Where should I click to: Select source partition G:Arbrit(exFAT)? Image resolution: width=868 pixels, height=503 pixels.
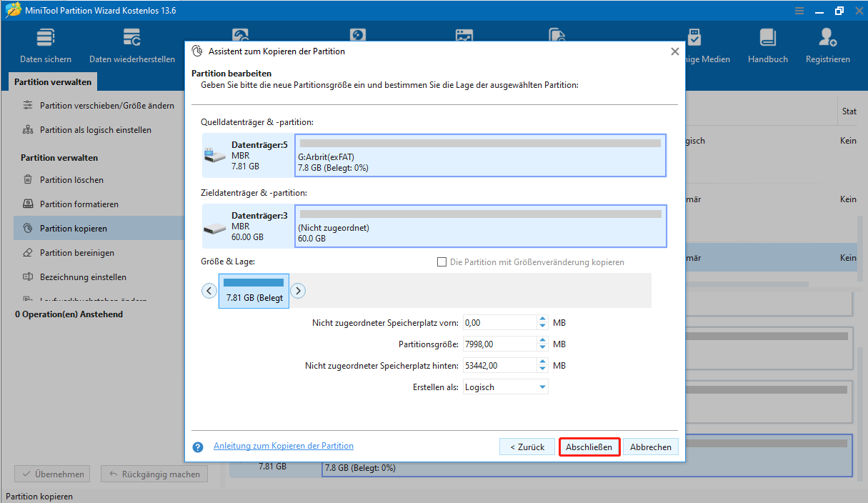pyautogui.click(x=480, y=155)
